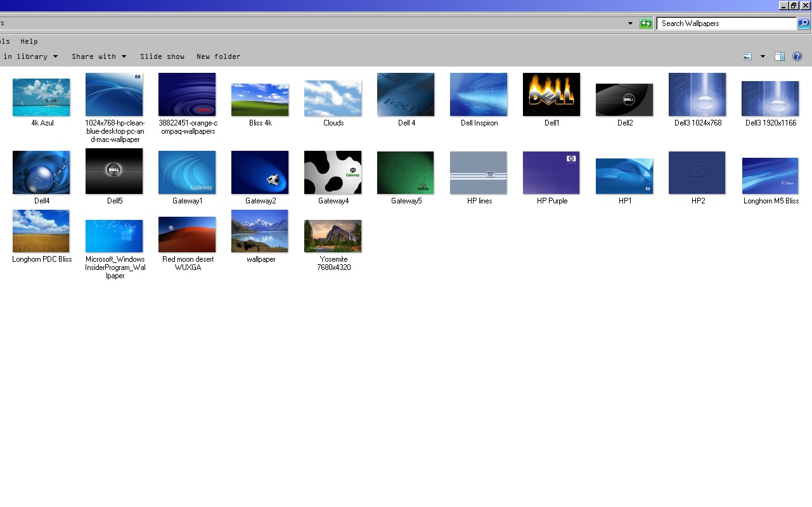Open the view options dropdown arrow
This screenshot has width=812, height=507.
coord(763,56)
